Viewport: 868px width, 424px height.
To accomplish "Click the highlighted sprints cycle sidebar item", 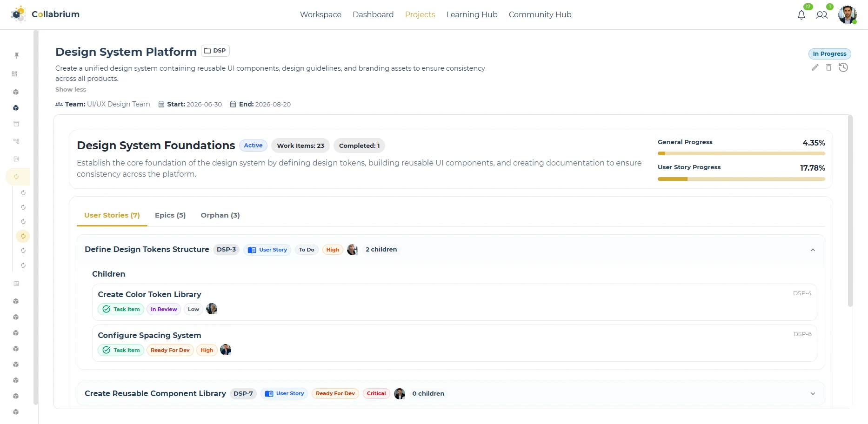I will pos(17,177).
